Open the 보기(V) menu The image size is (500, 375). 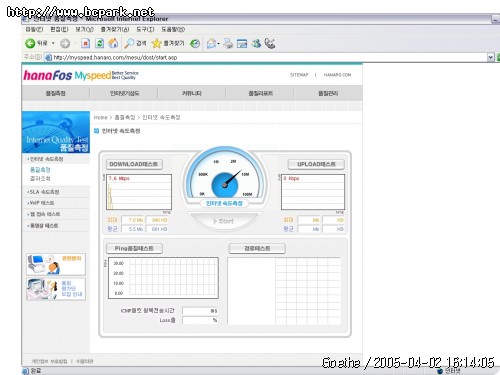point(84,29)
